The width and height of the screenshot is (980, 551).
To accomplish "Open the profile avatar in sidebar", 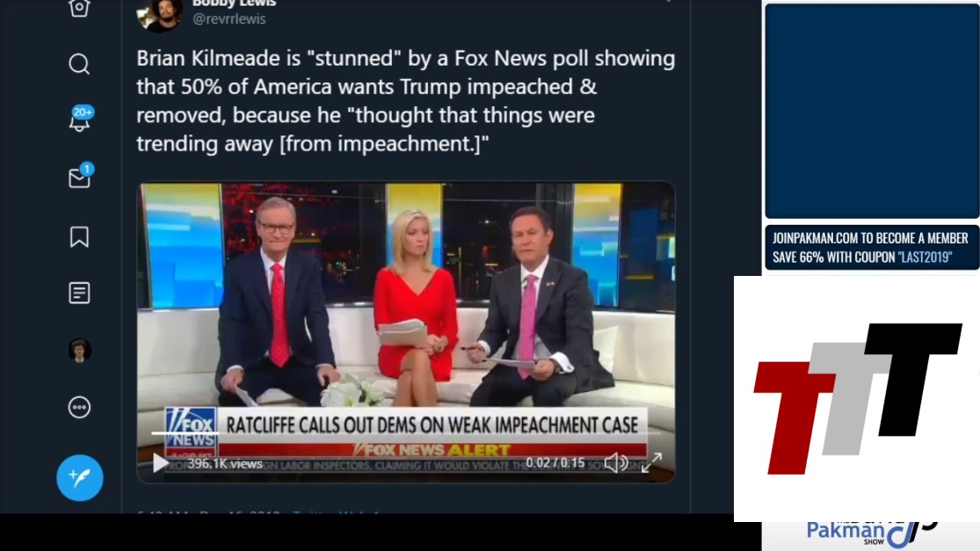I will click(x=79, y=351).
